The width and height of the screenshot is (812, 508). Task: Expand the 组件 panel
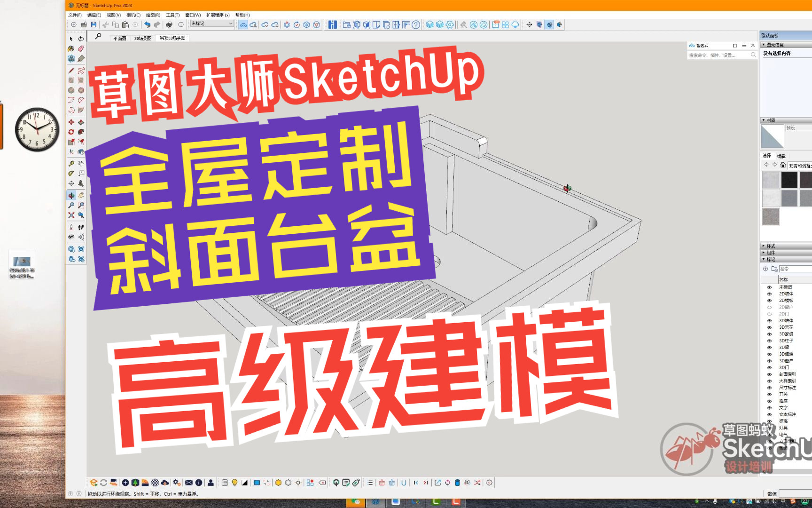[763, 253]
